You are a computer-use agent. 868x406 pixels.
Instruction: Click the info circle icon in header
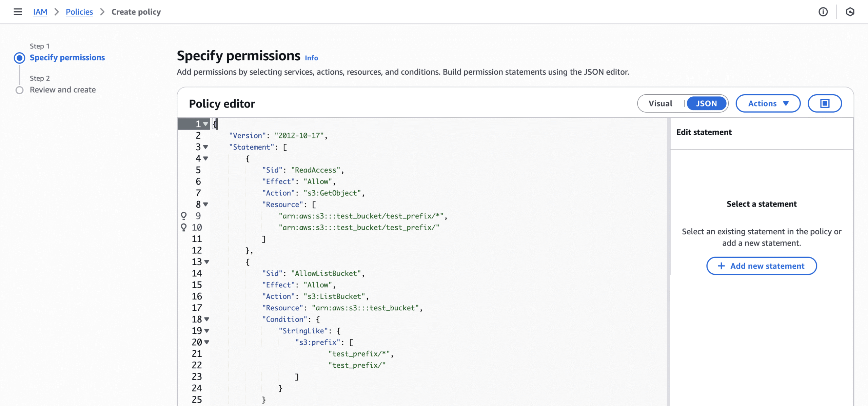823,12
